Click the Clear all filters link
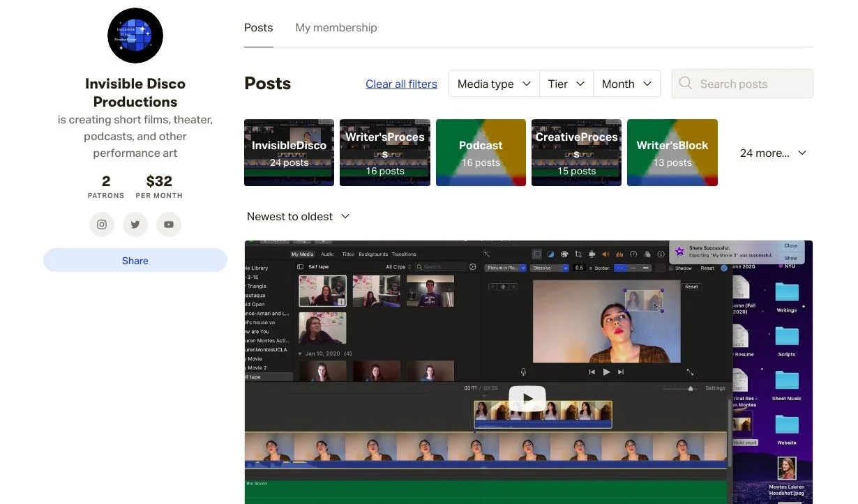 pyautogui.click(x=401, y=84)
